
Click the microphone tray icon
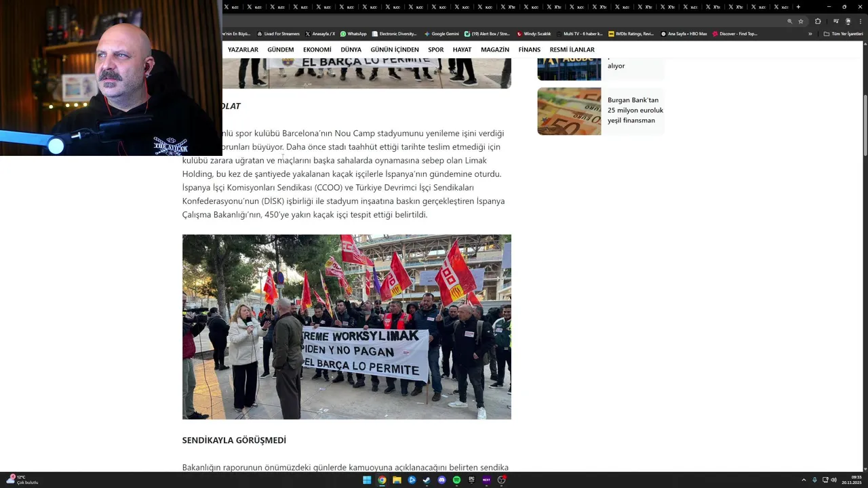(x=814, y=480)
